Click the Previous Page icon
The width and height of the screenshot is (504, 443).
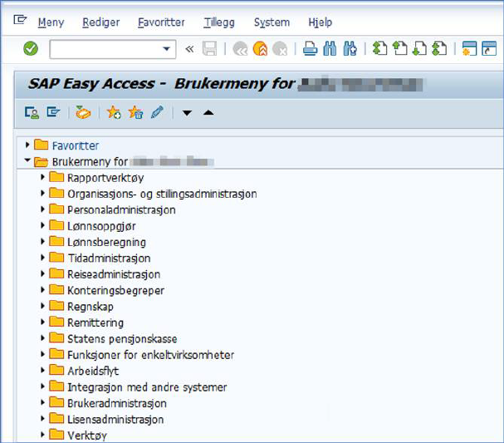400,48
